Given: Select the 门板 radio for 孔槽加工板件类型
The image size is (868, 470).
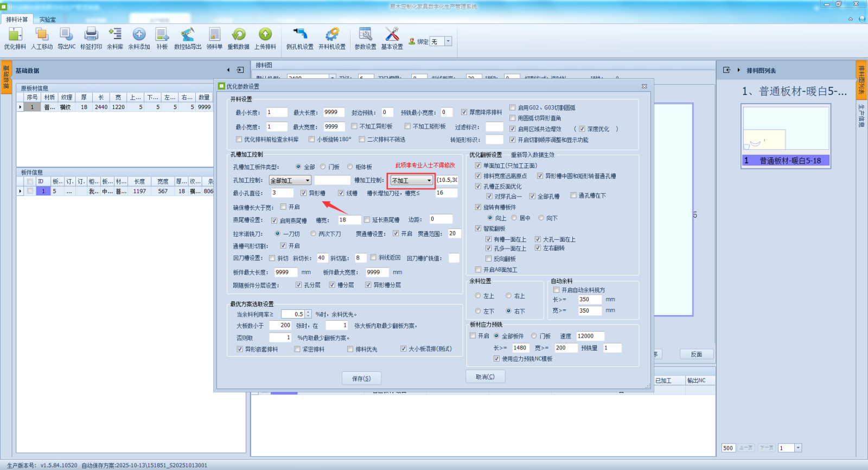Looking at the screenshot, I should [323, 167].
